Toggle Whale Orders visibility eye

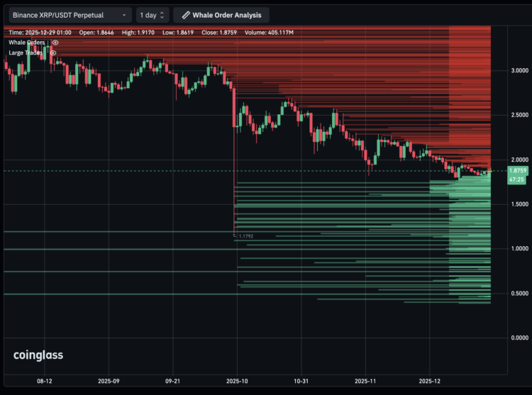click(55, 43)
